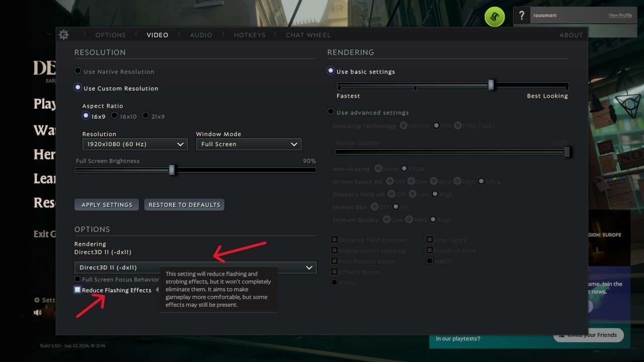Toggle the Full Screen Focus Behavior checkbox
The width and height of the screenshot is (644, 362).
77,279
